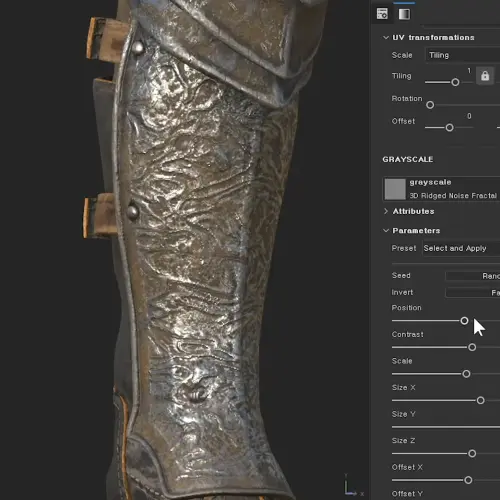This screenshot has width=500, height=500.
Task: Select the gradient material icon tab
Action: (x=404, y=14)
